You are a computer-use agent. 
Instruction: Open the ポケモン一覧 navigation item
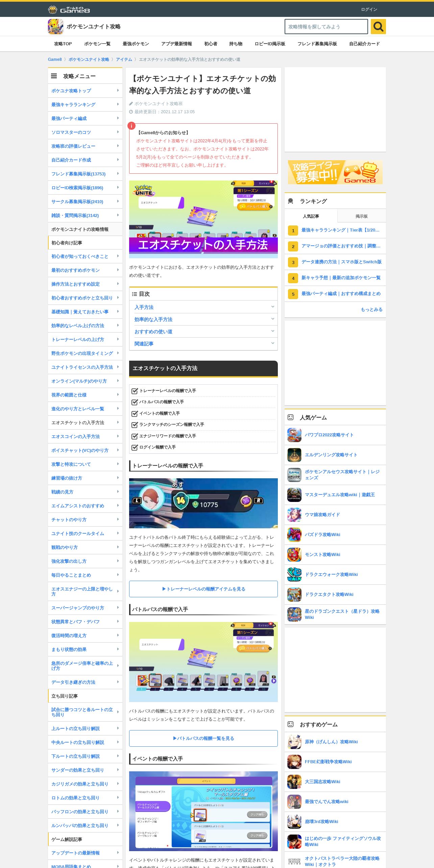pos(97,44)
